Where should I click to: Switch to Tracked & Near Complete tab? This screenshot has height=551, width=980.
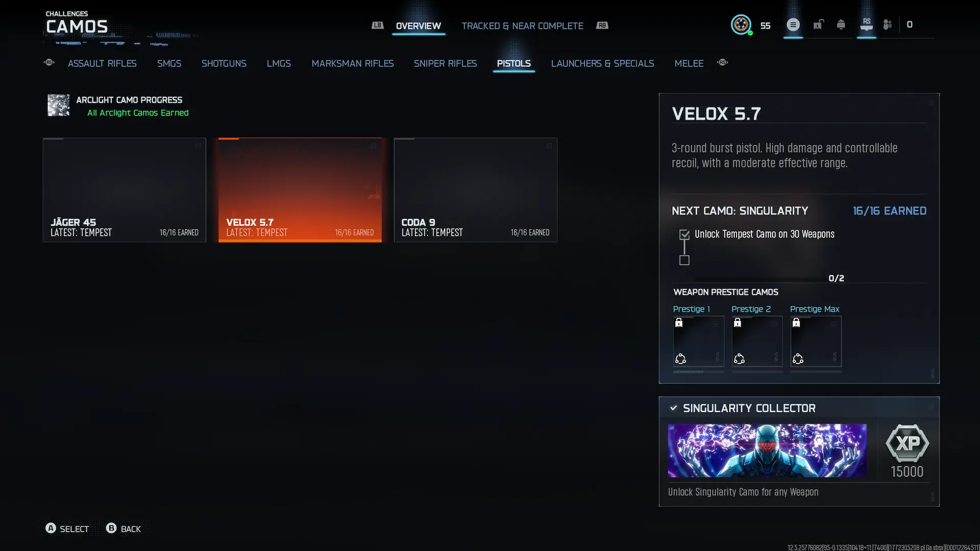click(x=522, y=26)
